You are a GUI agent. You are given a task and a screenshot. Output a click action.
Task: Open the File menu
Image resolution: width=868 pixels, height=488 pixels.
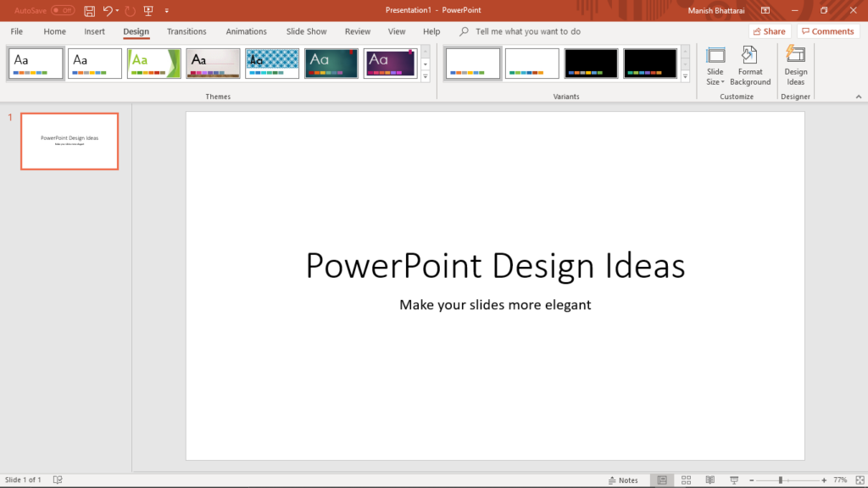[x=17, y=31]
